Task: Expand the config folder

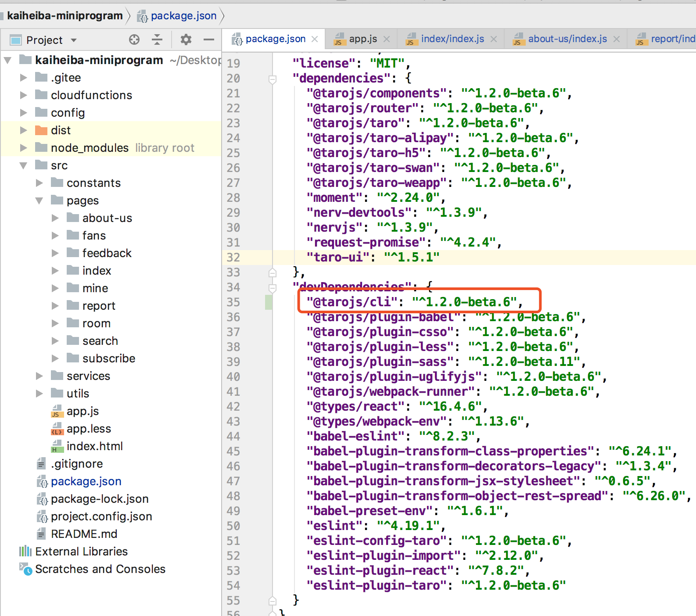Action: tap(24, 113)
